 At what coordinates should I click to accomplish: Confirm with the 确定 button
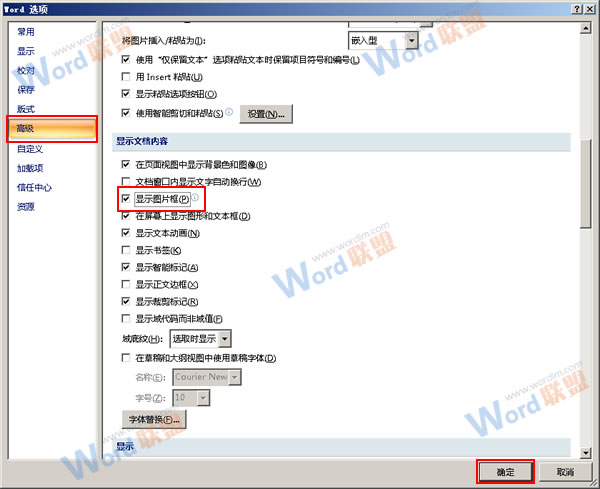click(504, 471)
